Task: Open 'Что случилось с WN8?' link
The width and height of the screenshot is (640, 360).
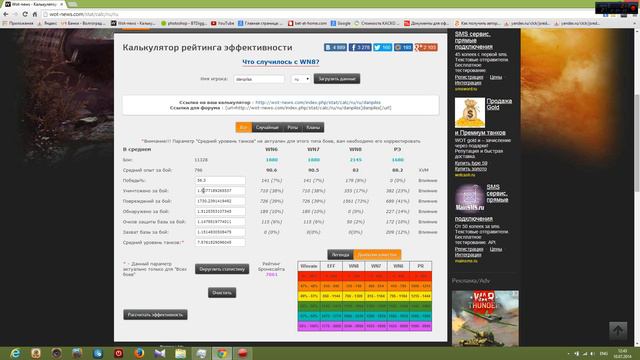Action: point(281,62)
